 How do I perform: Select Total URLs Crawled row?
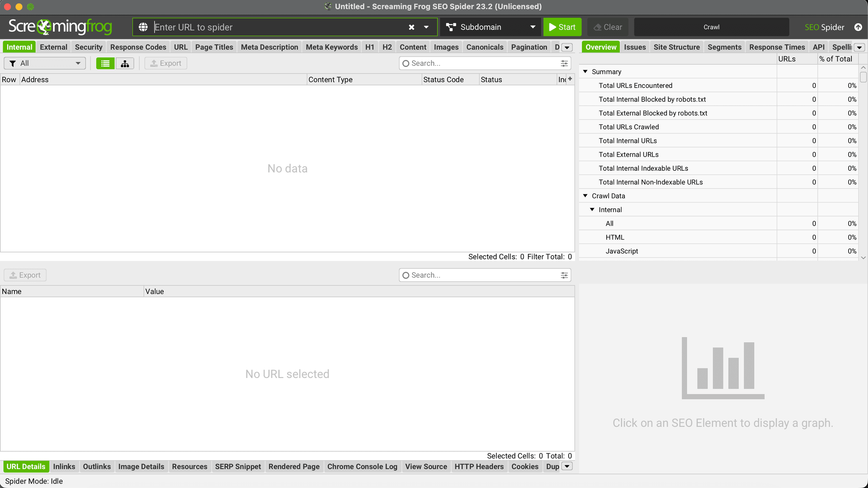tap(718, 127)
